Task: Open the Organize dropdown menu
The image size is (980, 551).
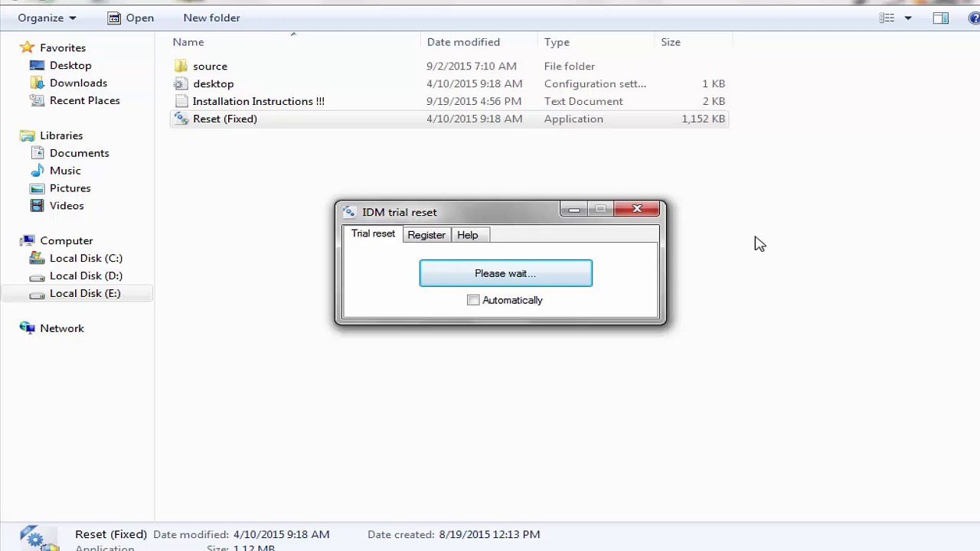Action: [x=47, y=18]
